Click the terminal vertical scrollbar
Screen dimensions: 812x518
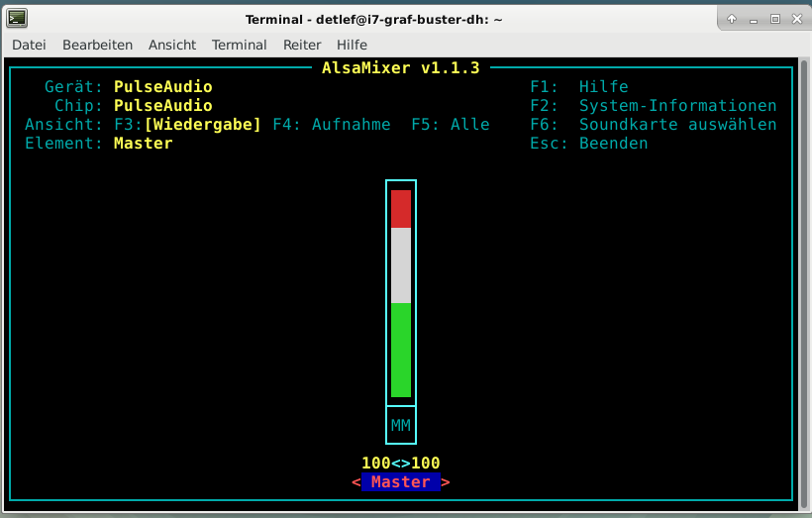(x=804, y=283)
